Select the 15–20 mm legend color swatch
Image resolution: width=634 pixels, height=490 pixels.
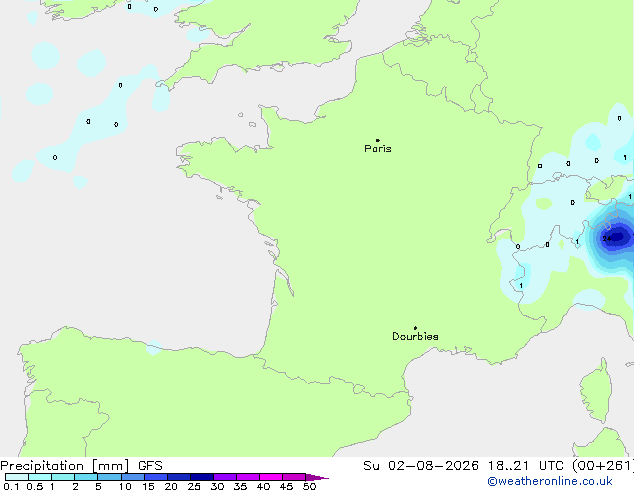[156, 477]
